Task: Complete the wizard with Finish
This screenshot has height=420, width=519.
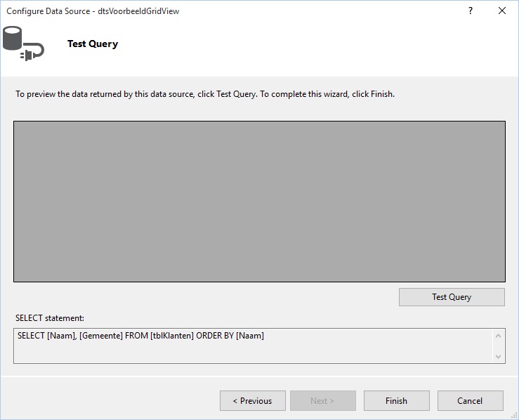Action: point(397,401)
